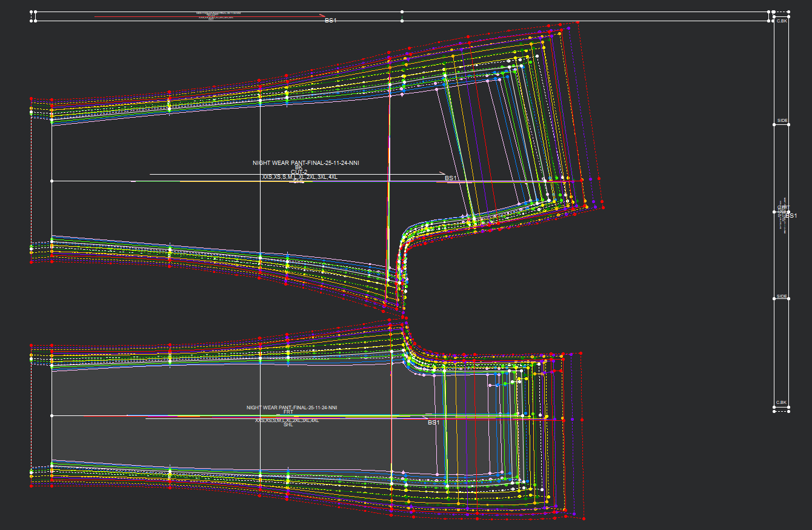Click the BK piece name label
Screen dimensions: 812x530
point(298,168)
